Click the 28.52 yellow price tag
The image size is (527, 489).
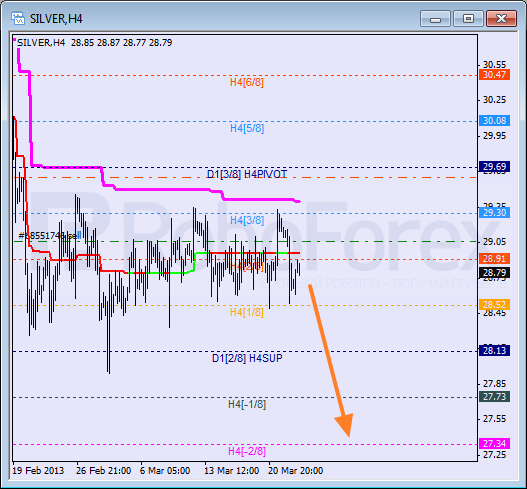(494, 304)
